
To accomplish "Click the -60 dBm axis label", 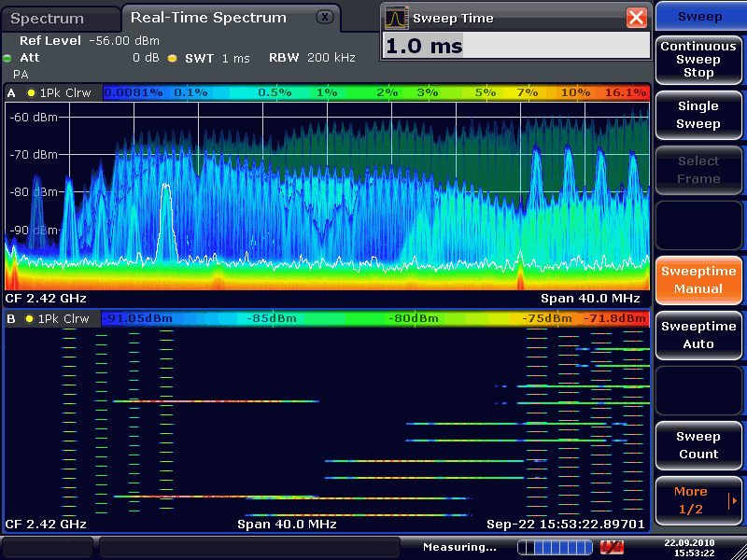I will [x=34, y=117].
